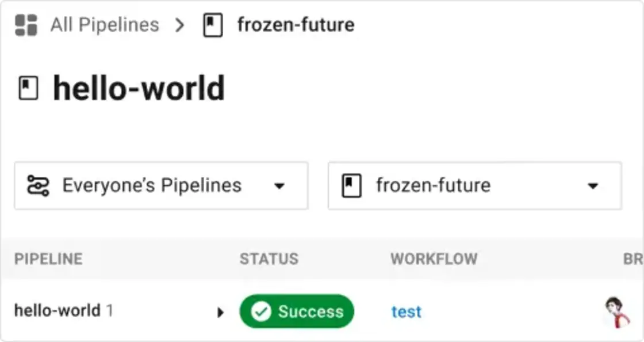Click the green Success status badge
The width and height of the screenshot is (644, 342).
point(297,311)
